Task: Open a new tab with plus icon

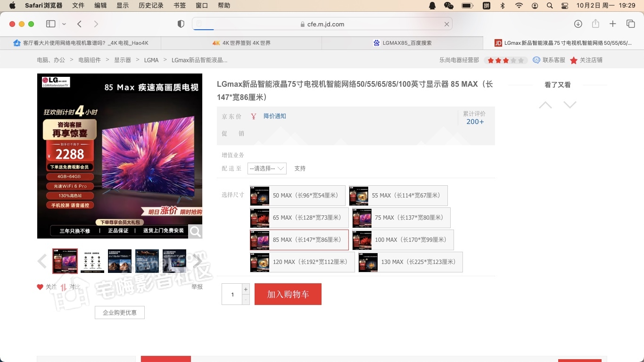Action: point(613,24)
